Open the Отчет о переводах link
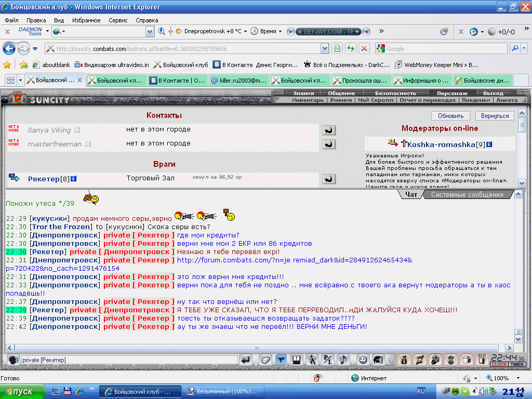The width and height of the screenshot is (532, 399). click(x=428, y=100)
